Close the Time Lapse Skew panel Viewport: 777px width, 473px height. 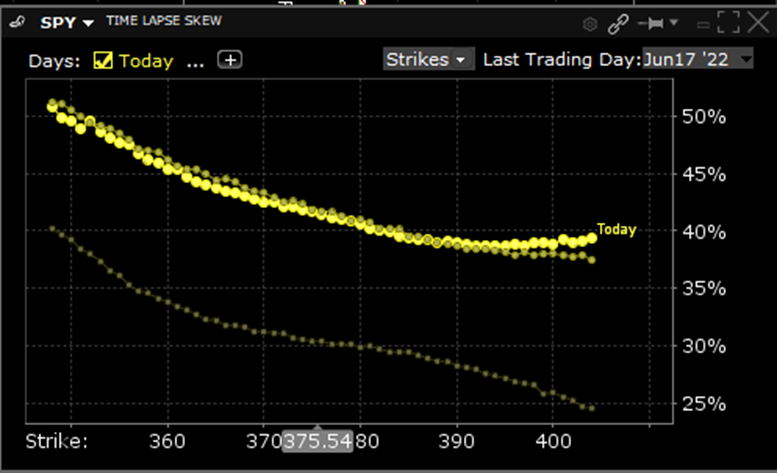(758, 22)
